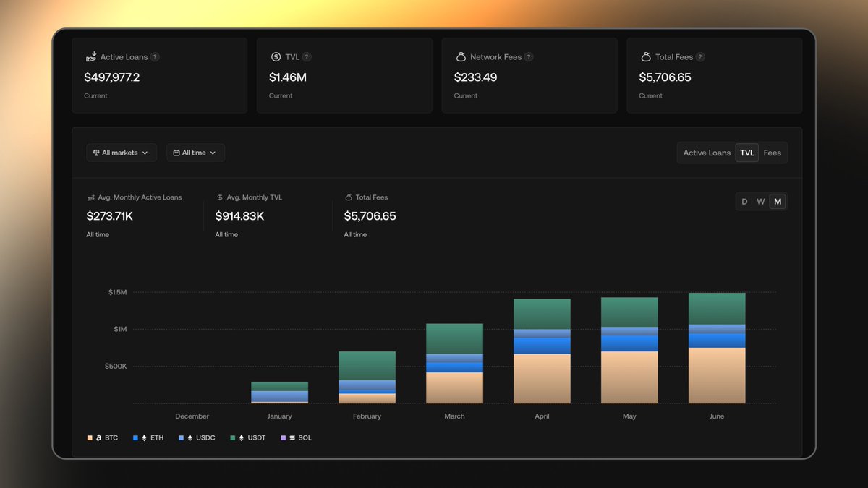The width and height of the screenshot is (868, 488).
Task: Toggle USDC series color swatch in legend
Action: click(181, 437)
